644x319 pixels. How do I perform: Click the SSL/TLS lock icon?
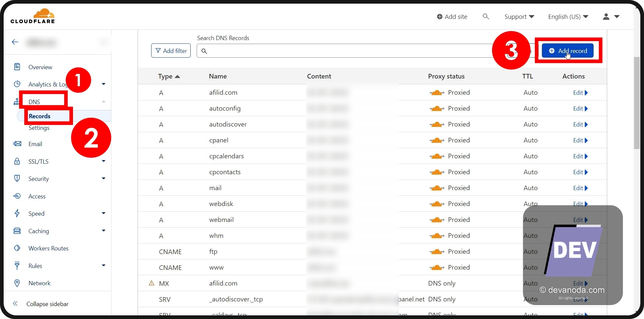click(x=17, y=161)
